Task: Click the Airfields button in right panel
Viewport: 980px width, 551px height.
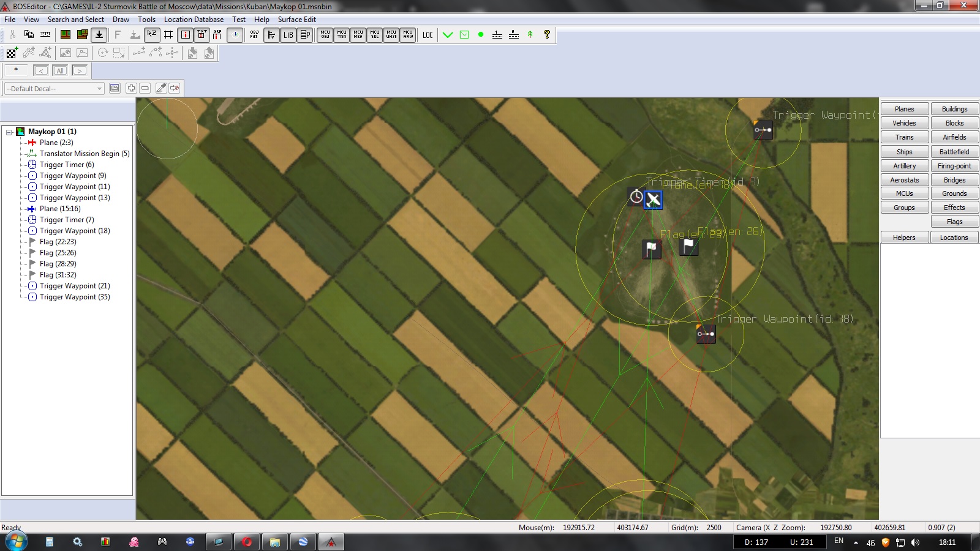Action: pyautogui.click(x=954, y=137)
